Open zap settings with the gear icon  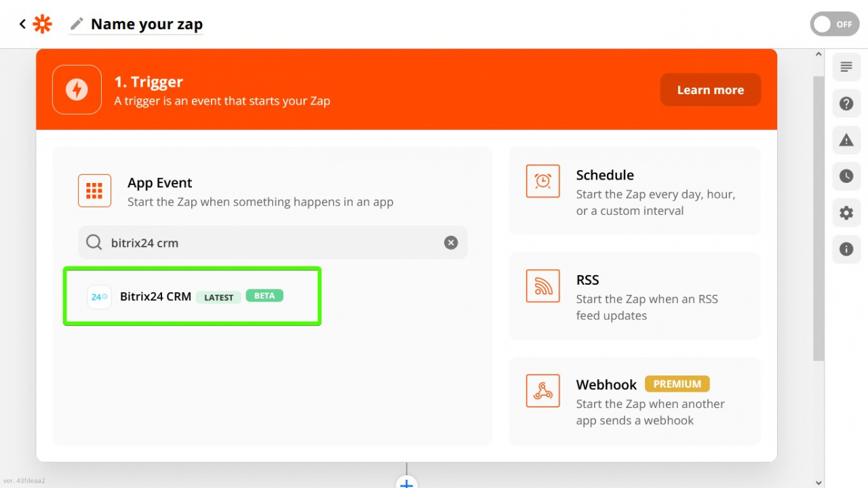[846, 213]
